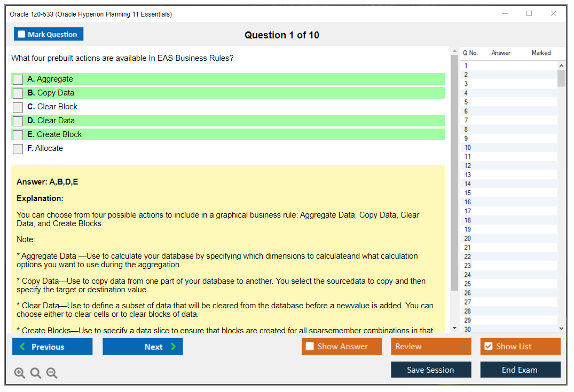The width and height of the screenshot is (574, 392).
Task: Click the zoom in magnifier icon
Action: (20, 373)
